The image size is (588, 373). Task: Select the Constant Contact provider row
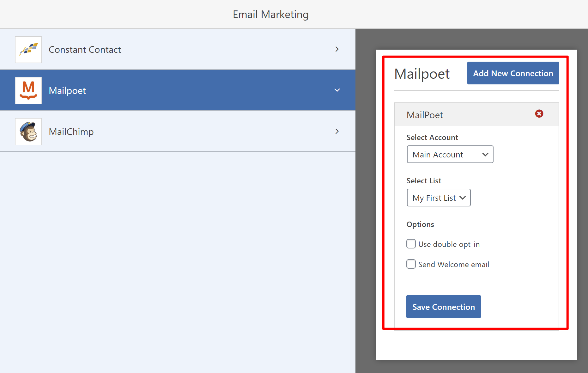177,49
